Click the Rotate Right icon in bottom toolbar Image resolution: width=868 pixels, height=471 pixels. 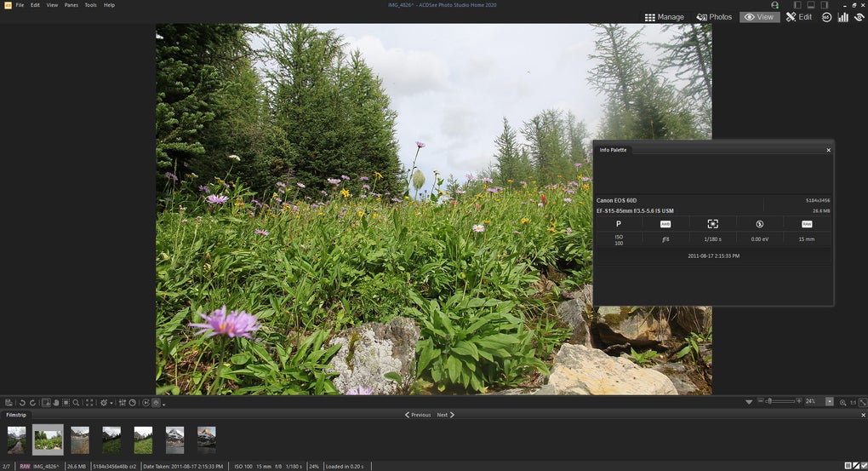32,402
